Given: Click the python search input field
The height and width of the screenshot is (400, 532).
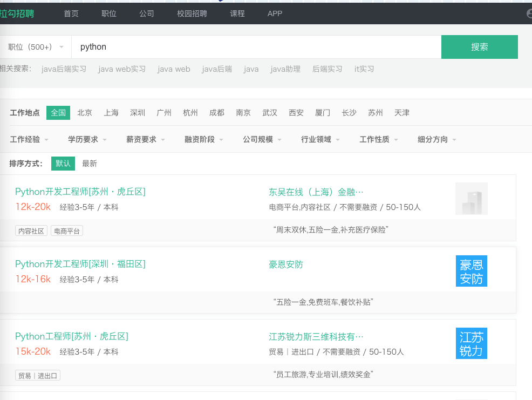Looking at the screenshot, I should tap(256, 47).
